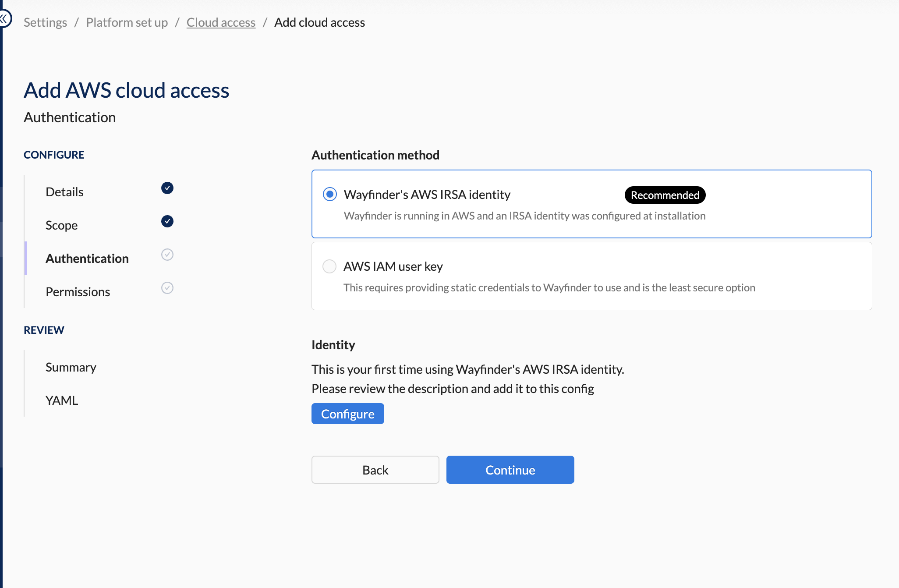Open Settings breadcrumb
Image resolution: width=899 pixels, height=588 pixels.
pyautogui.click(x=45, y=22)
